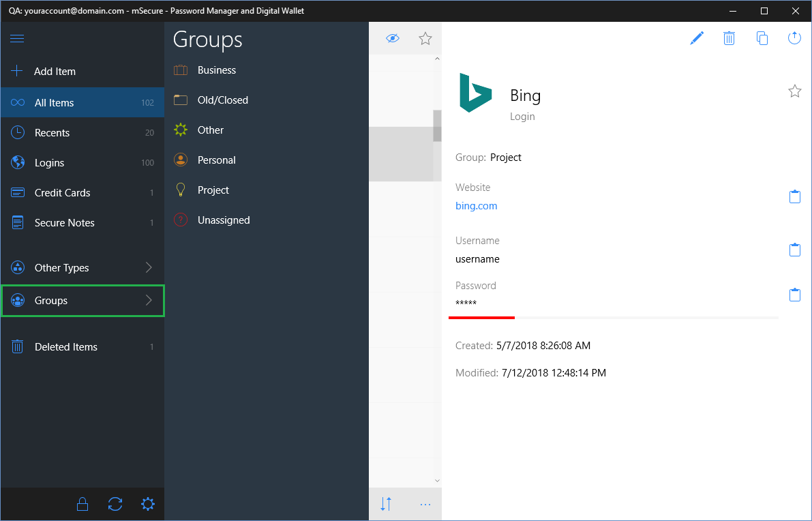Open the more options ellipsis

(x=425, y=505)
